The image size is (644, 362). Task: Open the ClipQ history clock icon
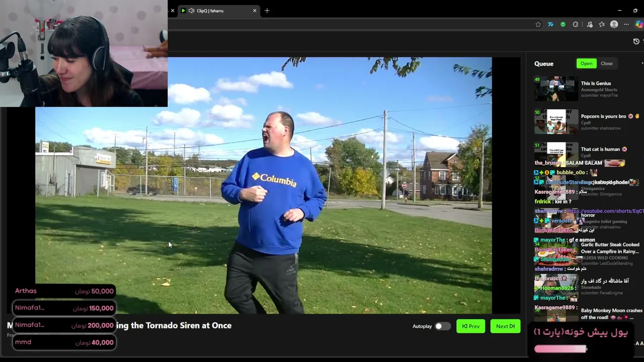pyautogui.click(x=636, y=41)
